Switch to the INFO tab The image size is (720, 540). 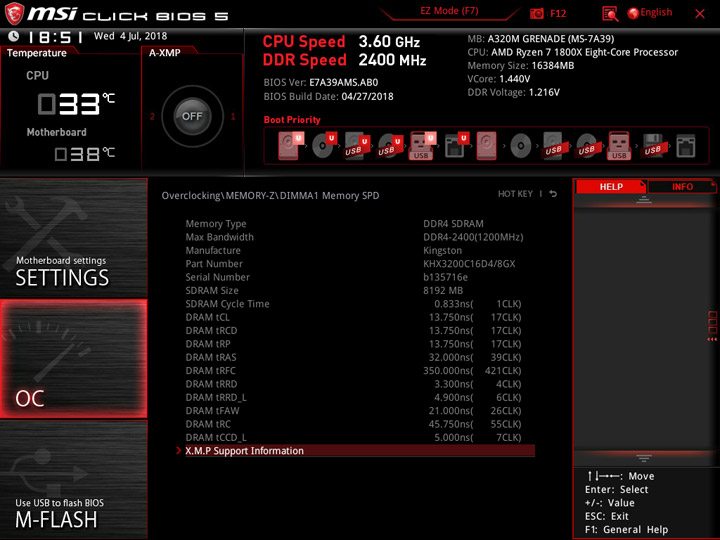pos(682,187)
